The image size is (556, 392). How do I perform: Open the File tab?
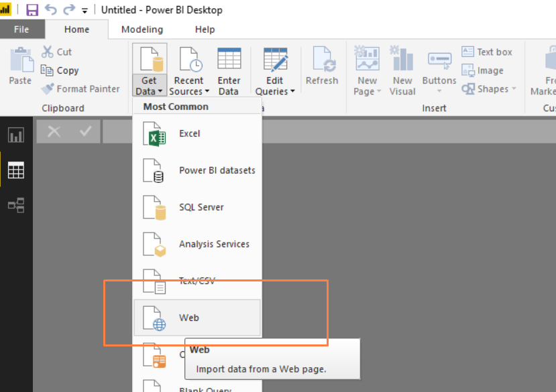tap(21, 29)
